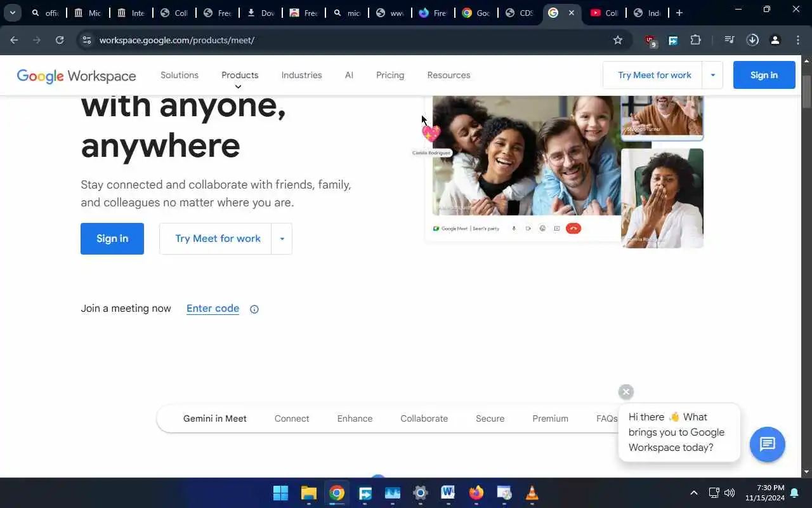Screen dimensions: 812x508
Task: Click the header Sign in button
Action: (764, 75)
